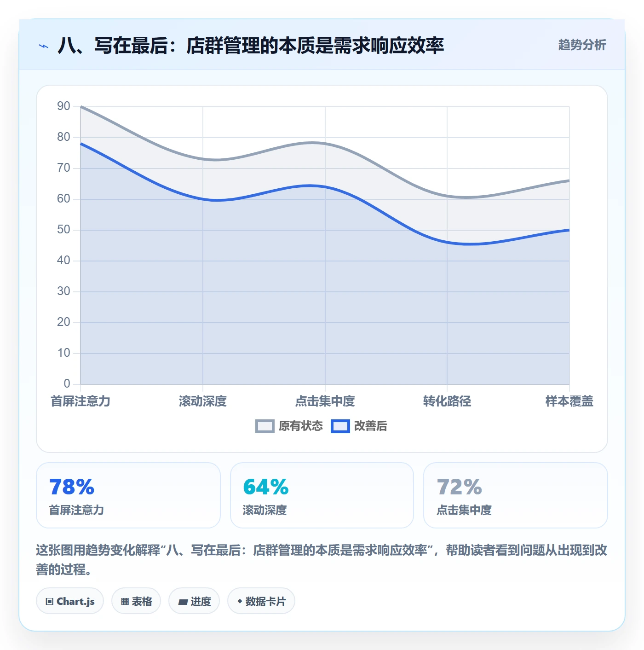Open the 78% 首屏注意力 stat card
Image resolution: width=644 pixels, height=650 pixels.
click(x=128, y=495)
